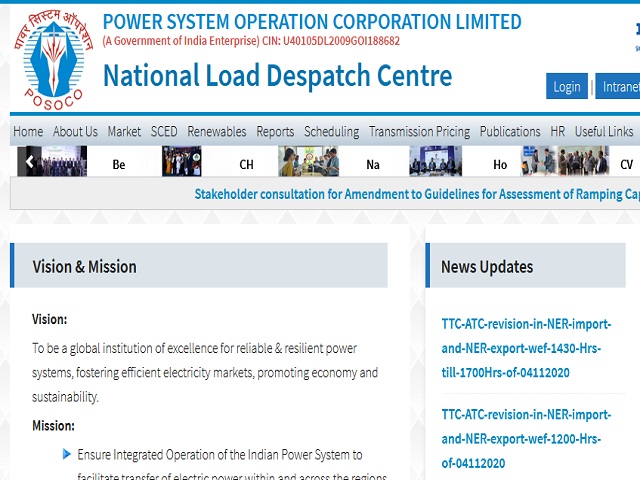
Task: Click the Intranet button
Action: [x=618, y=86]
